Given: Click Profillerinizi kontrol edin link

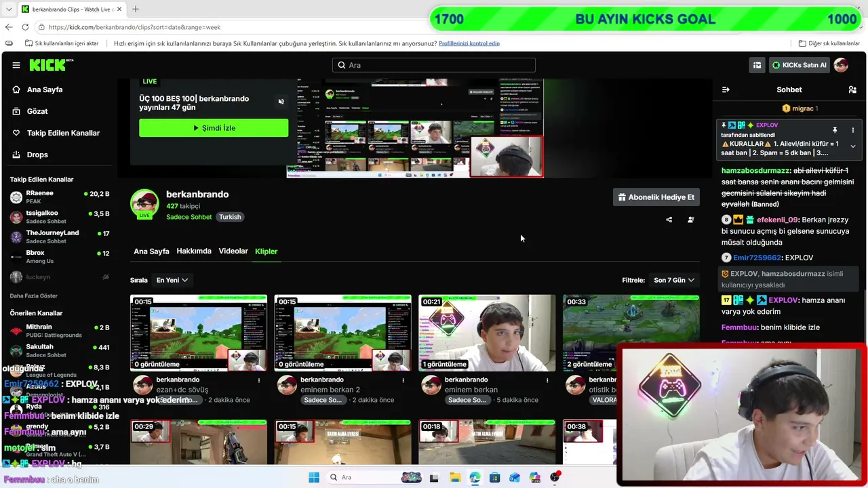Looking at the screenshot, I should click(x=469, y=43).
